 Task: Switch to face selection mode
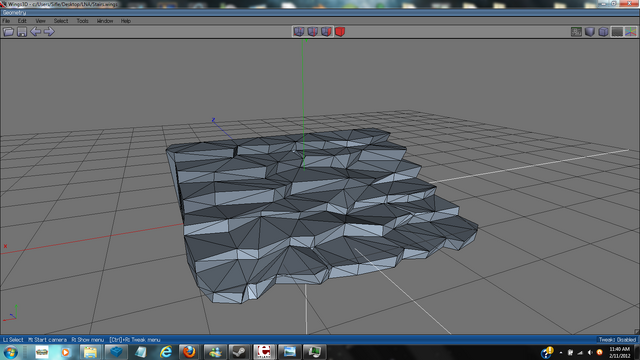(x=326, y=31)
